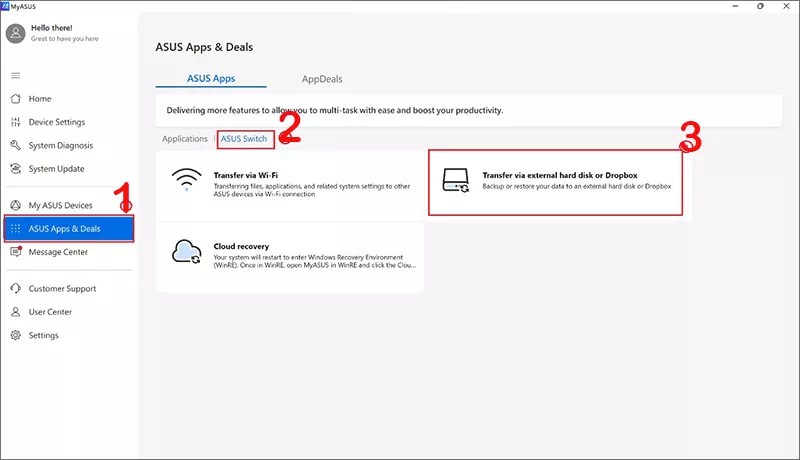The height and width of the screenshot is (460, 800).
Task: Choose Cloud recovery option
Action: (241, 246)
